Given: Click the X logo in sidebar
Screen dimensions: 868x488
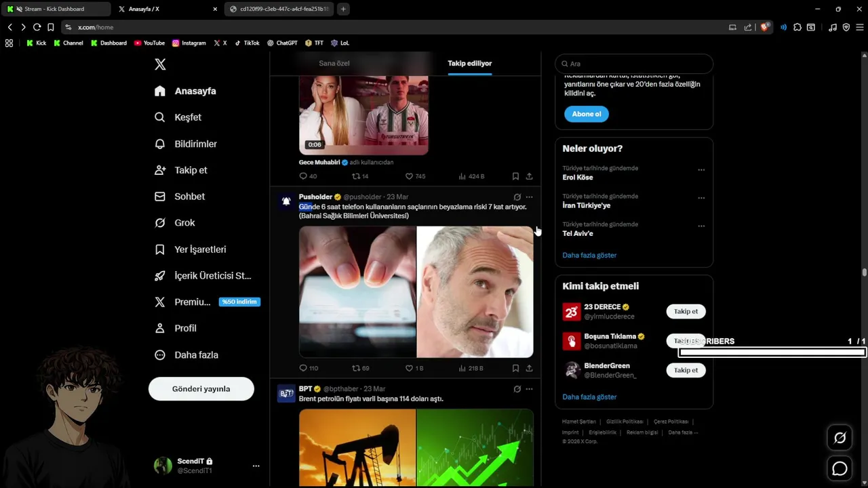Looking at the screenshot, I should 160,64.
